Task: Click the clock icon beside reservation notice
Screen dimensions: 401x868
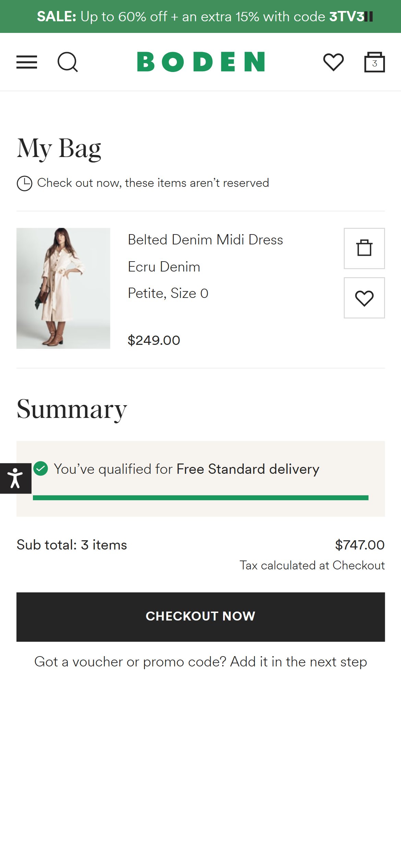Action: click(x=24, y=183)
